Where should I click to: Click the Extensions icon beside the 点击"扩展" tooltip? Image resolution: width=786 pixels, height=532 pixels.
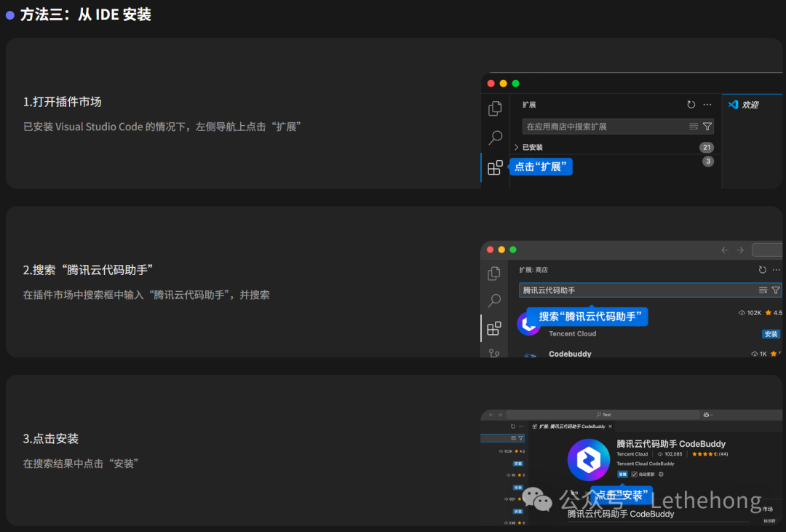point(495,167)
